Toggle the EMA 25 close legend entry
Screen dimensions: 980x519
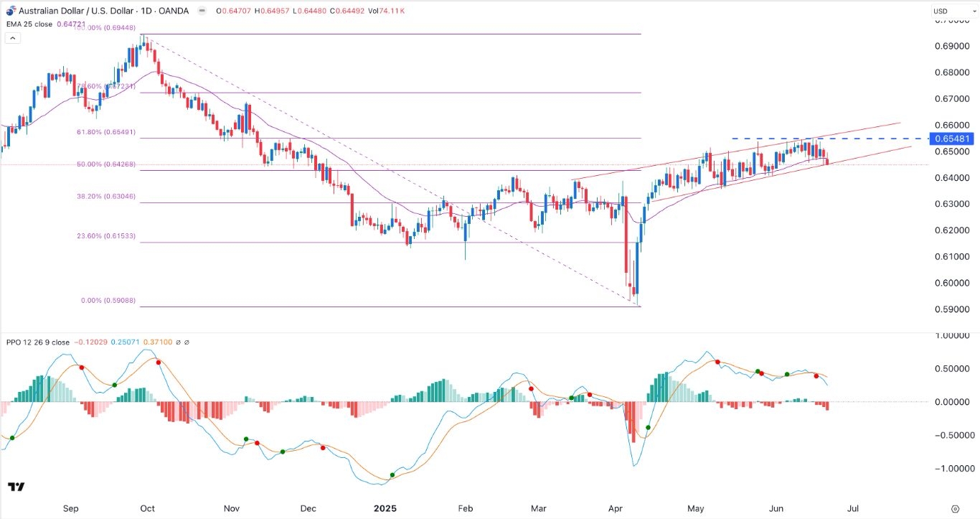(x=29, y=24)
